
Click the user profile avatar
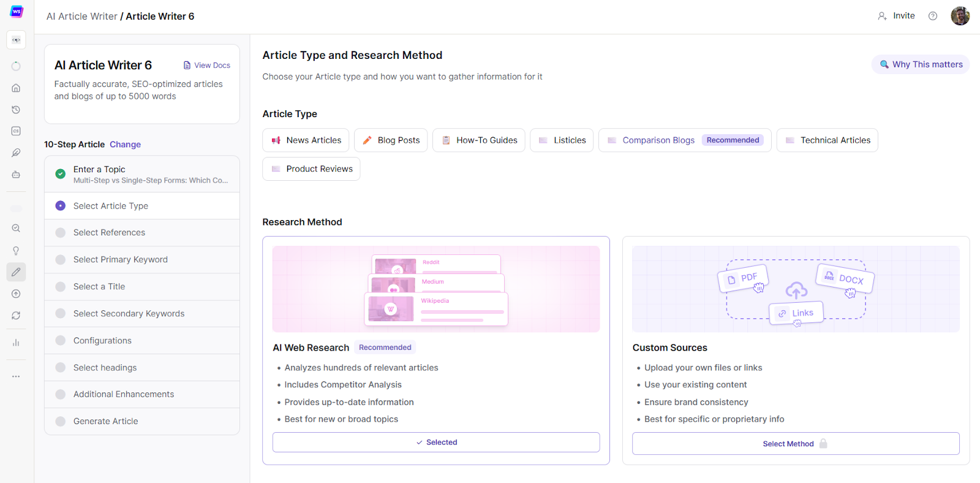pos(960,16)
